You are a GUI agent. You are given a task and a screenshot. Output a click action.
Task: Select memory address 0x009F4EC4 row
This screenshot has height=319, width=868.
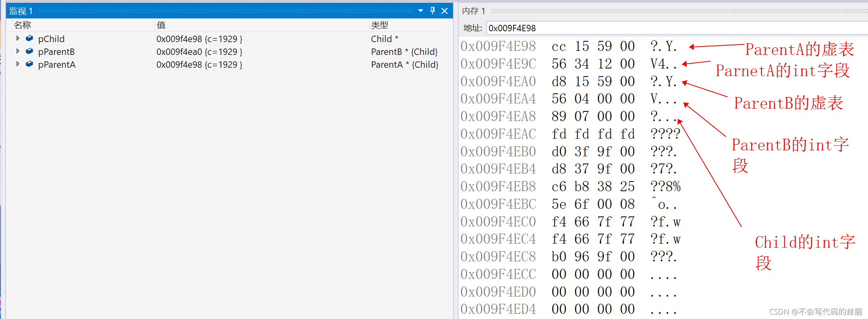tap(570, 239)
